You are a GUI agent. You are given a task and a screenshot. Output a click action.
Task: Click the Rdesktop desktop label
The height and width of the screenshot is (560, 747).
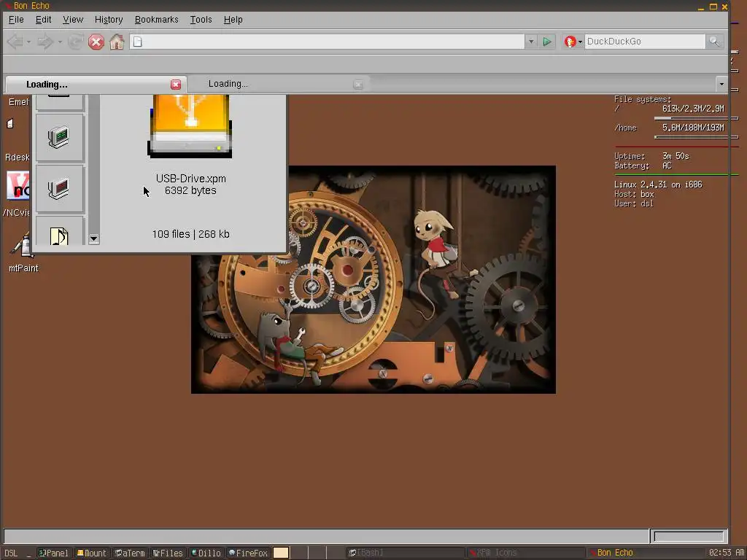pyautogui.click(x=18, y=157)
